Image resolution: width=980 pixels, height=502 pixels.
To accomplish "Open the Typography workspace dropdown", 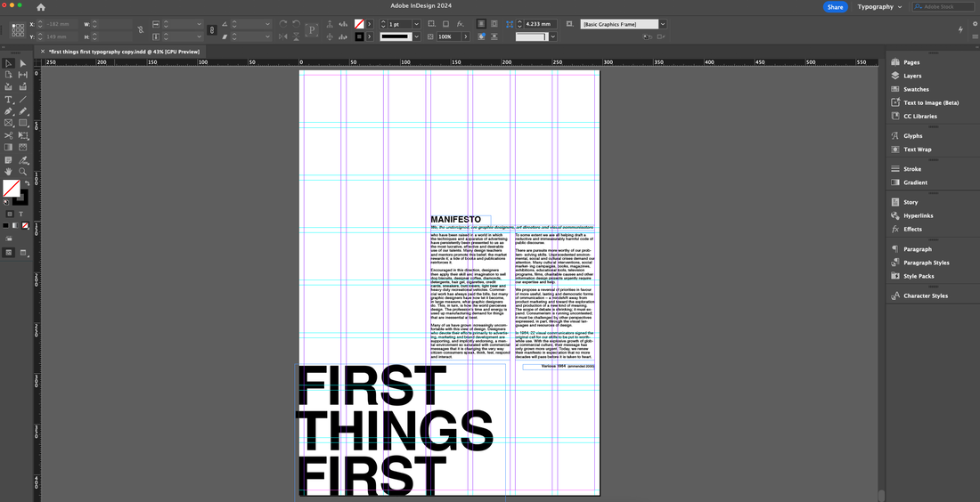I will pos(879,7).
